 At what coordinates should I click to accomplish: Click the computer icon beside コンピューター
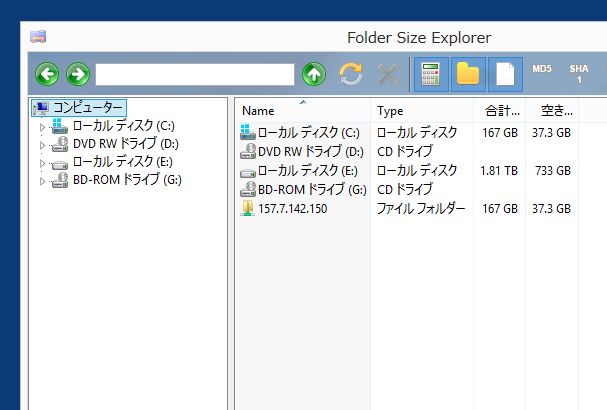pos(41,108)
